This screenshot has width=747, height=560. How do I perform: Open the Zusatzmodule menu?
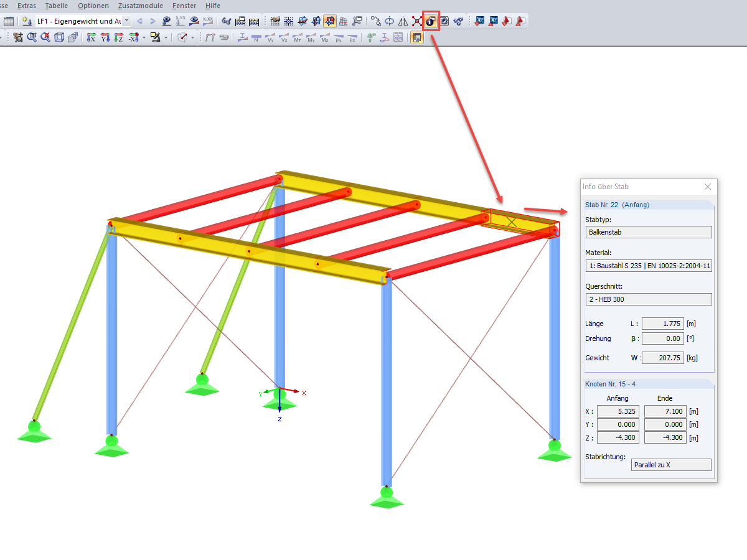point(141,6)
